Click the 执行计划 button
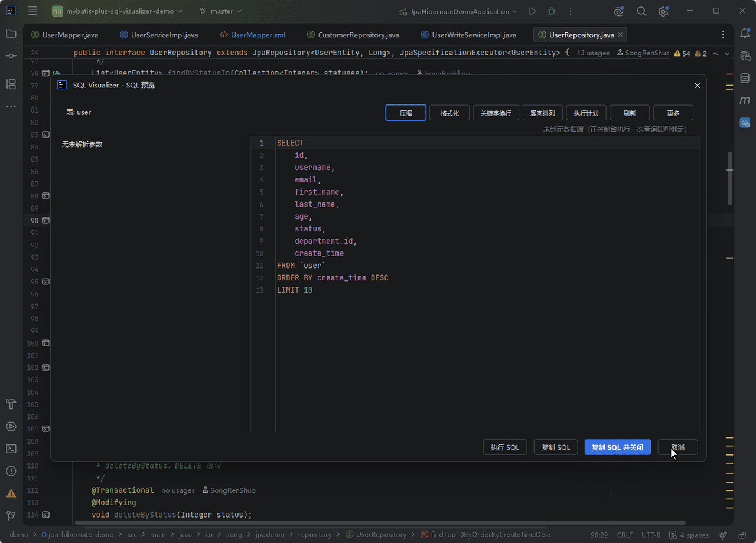Image resolution: width=756 pixels, height=543 pixels. pyautogui.click(x=586, y=113)
